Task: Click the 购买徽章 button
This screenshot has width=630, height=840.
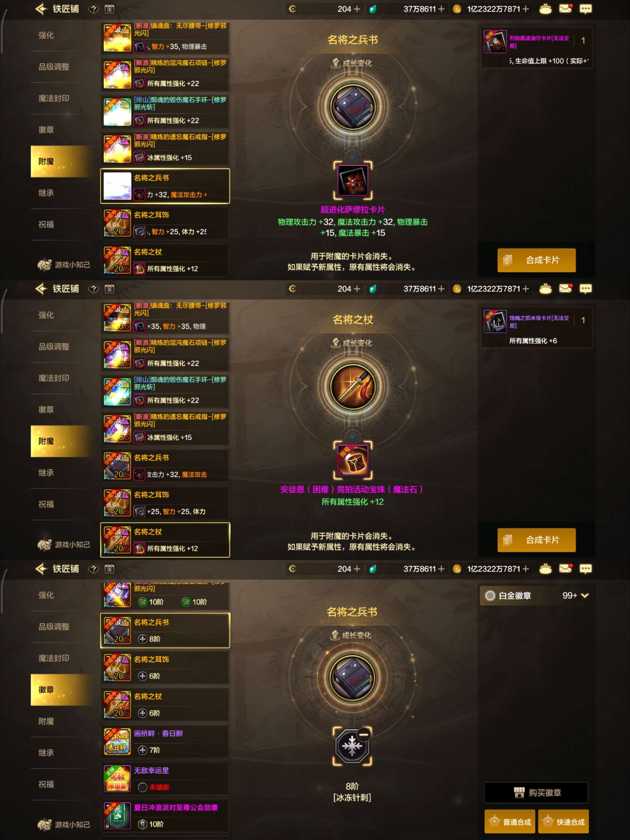Action: tap(536, 793)
